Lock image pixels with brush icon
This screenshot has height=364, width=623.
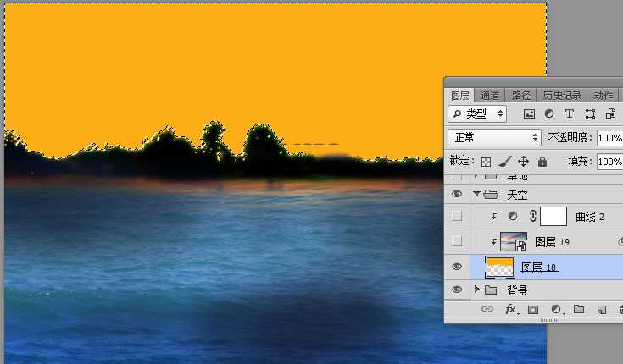pos(504,161)
